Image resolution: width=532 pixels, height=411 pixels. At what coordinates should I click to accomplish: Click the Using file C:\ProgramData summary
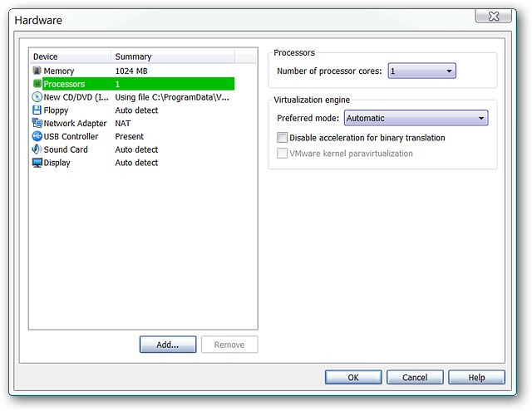pyautogui.click(x=172, y=97)
